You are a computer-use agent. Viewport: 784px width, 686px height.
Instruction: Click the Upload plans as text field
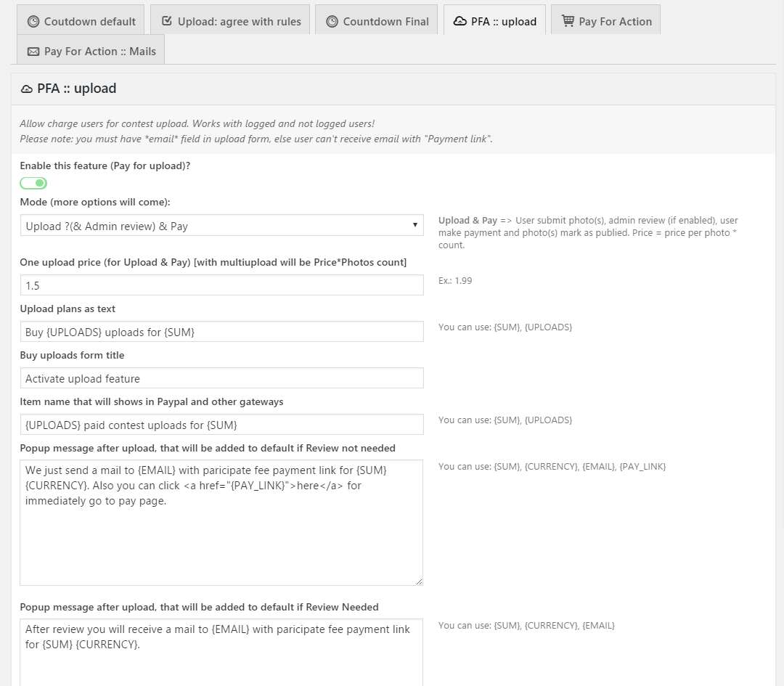pyautogui.click(x=222, y=332)
